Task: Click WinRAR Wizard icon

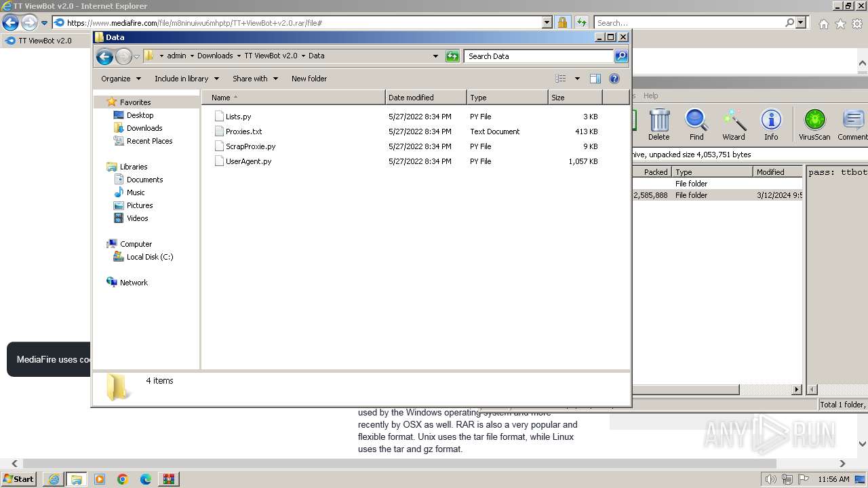Action: tap(733, 125)
